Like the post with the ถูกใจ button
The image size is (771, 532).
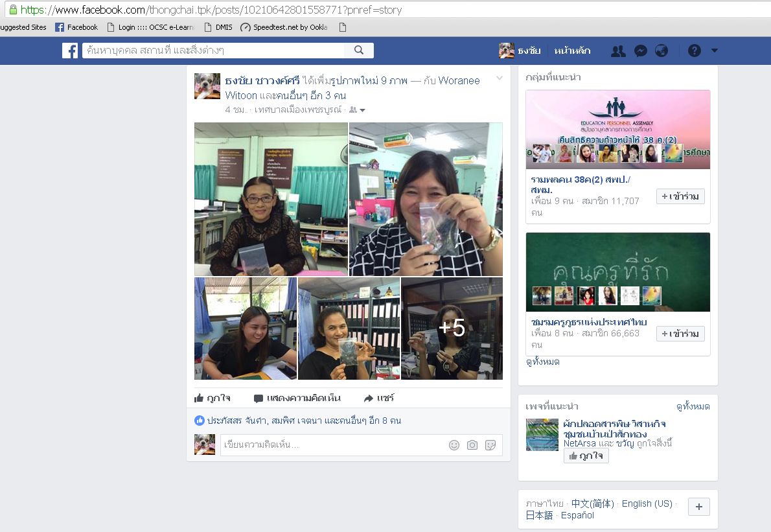click(x=213, y=398)
